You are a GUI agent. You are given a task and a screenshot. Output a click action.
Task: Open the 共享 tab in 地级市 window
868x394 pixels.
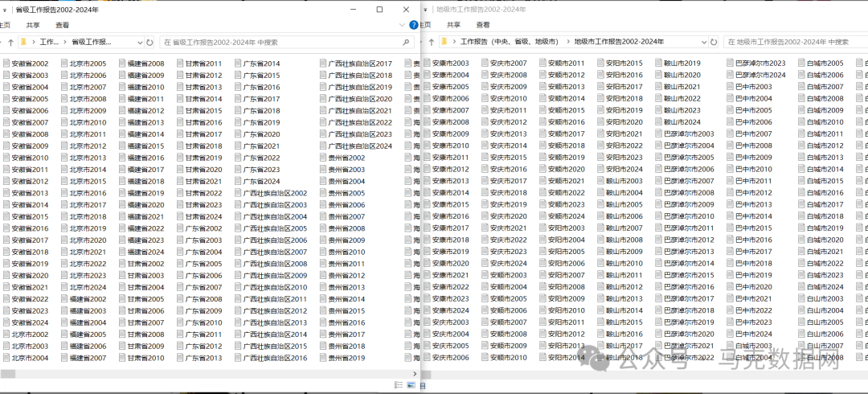tap(454, 25)
